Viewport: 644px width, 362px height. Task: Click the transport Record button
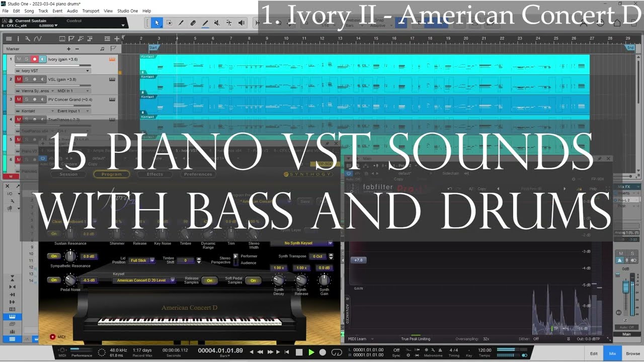click(323, 352)
